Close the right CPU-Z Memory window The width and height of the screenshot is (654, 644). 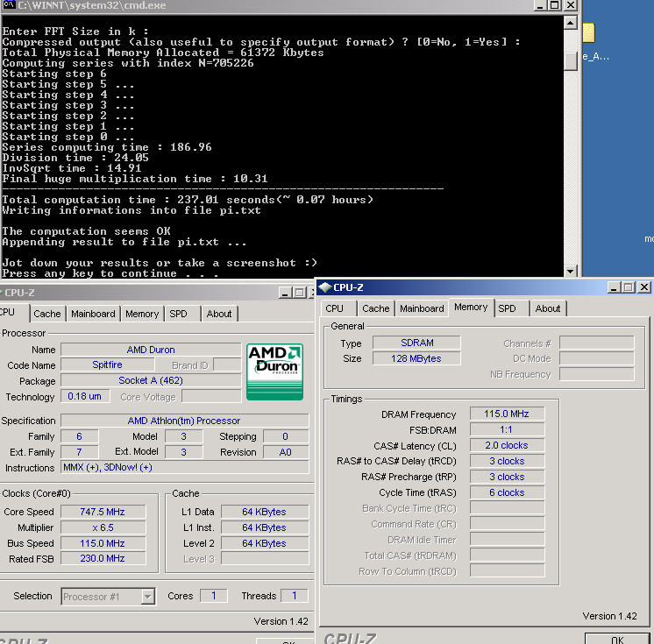(644, 287)
